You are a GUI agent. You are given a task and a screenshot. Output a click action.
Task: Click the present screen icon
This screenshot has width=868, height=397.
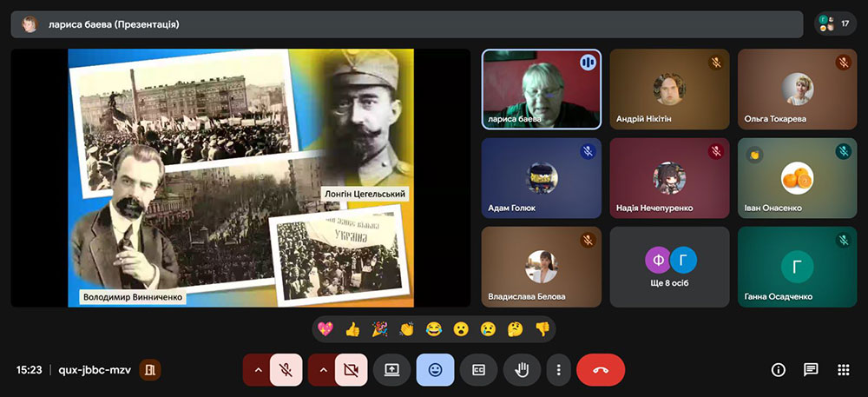(x=391, y=369)
